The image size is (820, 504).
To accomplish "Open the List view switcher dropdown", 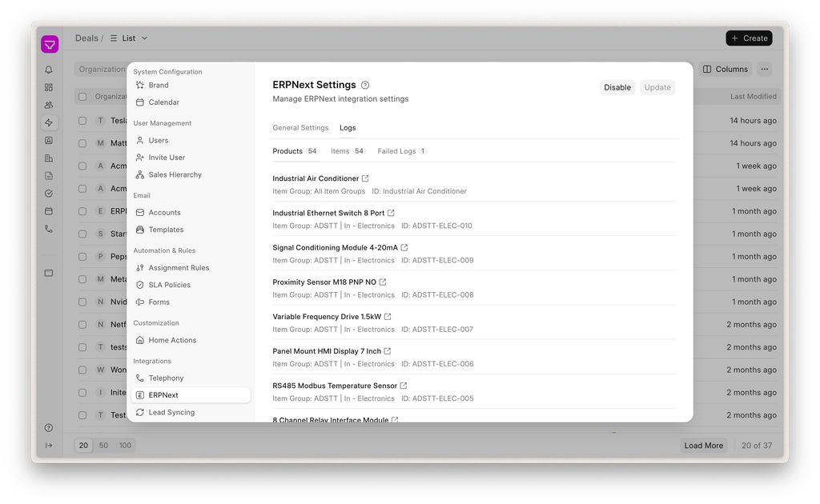I will pos(129,38).
